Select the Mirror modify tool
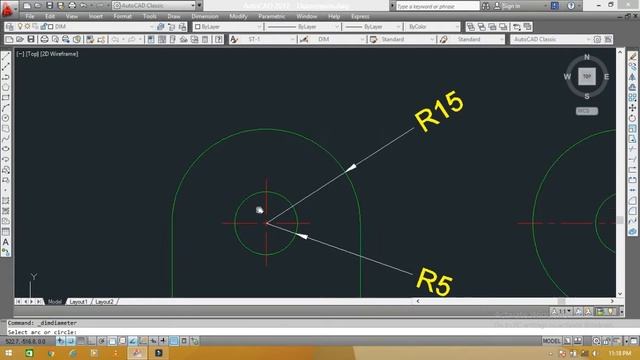This screenshot has width=640, height=360. point(632,77)
